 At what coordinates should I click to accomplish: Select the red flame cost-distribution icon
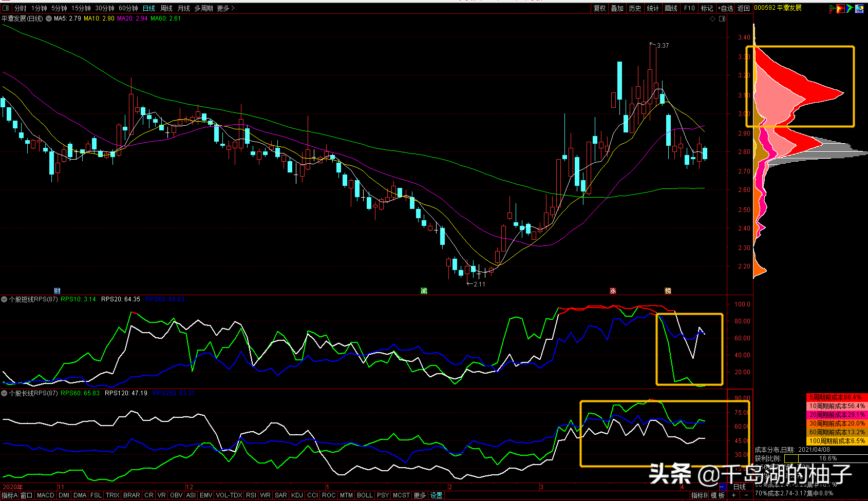pos(840,8)
